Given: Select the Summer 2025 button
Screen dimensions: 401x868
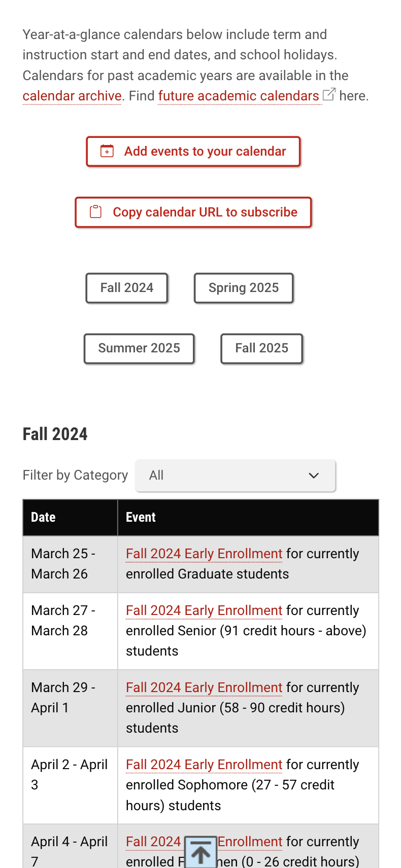Looking at the screenshot, I should (139, 348).
